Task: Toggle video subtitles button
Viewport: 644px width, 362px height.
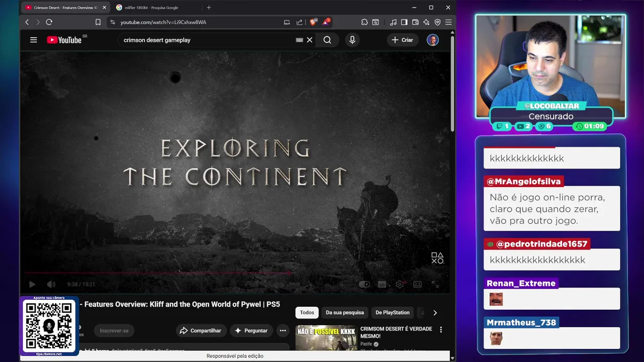Action: click(382, 285)
